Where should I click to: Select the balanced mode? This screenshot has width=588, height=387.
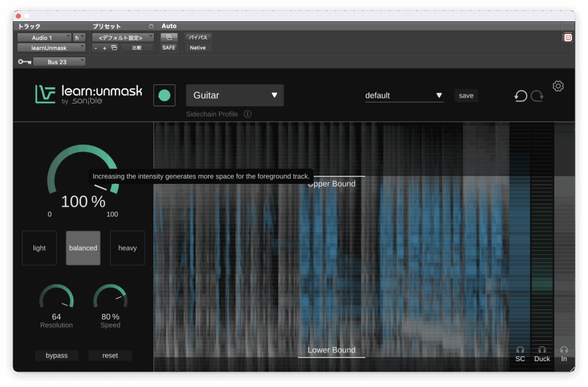pyautogui.click(x=83, y=248)
